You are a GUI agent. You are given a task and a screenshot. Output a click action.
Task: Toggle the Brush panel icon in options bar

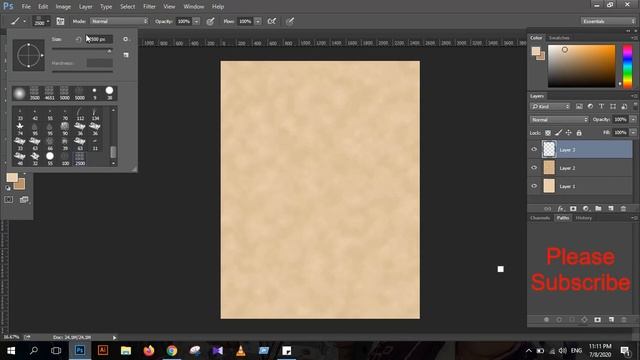[60, 21]
